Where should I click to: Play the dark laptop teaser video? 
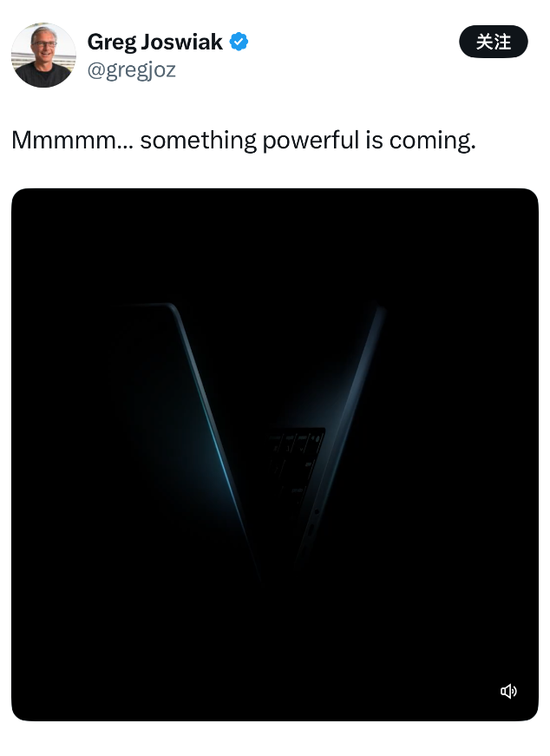tap(275, 455)
